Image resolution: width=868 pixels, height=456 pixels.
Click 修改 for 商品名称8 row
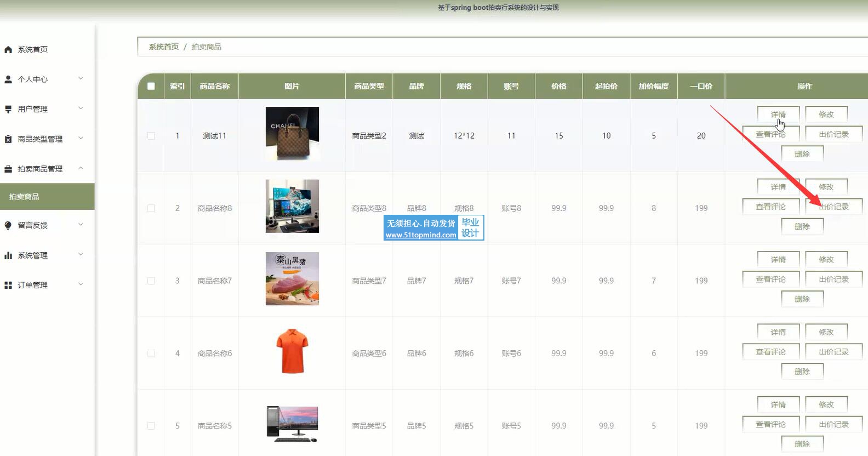(826, 187)
